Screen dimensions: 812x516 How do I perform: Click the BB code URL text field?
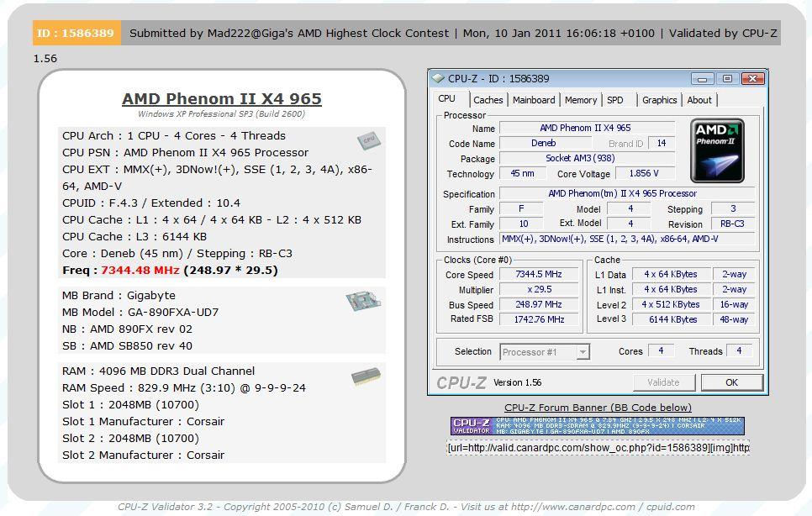598,447
